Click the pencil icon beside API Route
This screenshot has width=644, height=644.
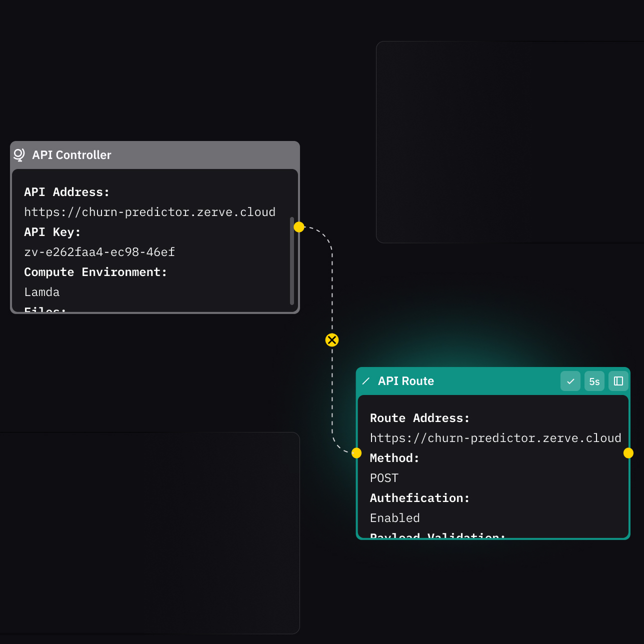click(x=366, y=381)
